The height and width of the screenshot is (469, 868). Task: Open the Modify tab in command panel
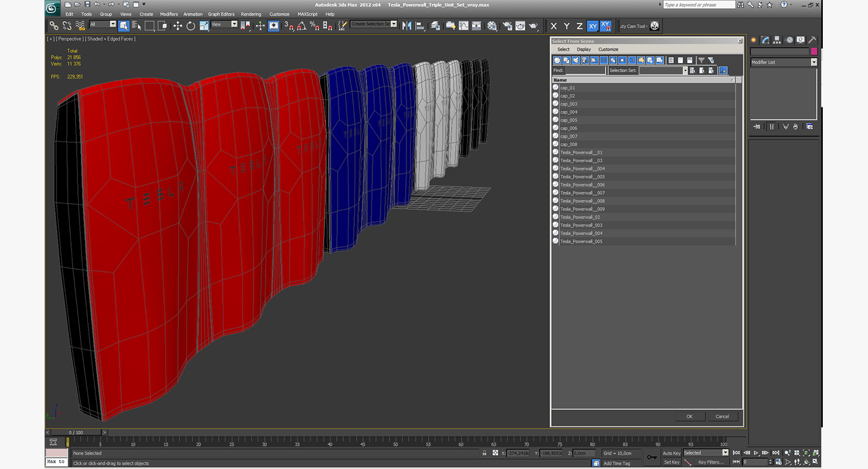pyautogui.click(x=765, y=40)
